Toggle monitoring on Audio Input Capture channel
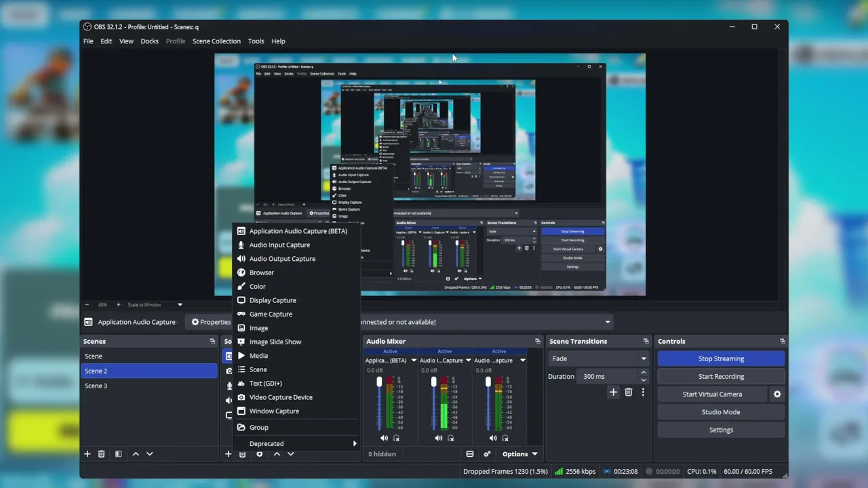Viewport: 868px width, 488px height. (451, 439)
